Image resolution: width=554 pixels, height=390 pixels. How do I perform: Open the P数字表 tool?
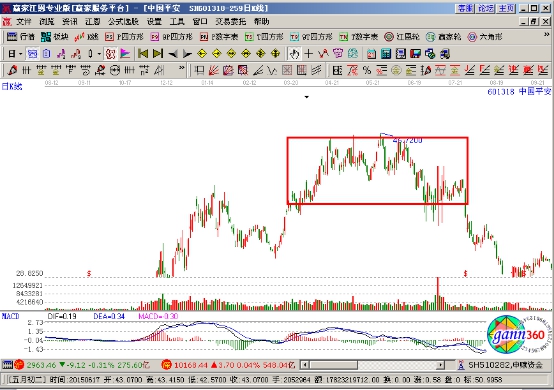coord(219,36)
